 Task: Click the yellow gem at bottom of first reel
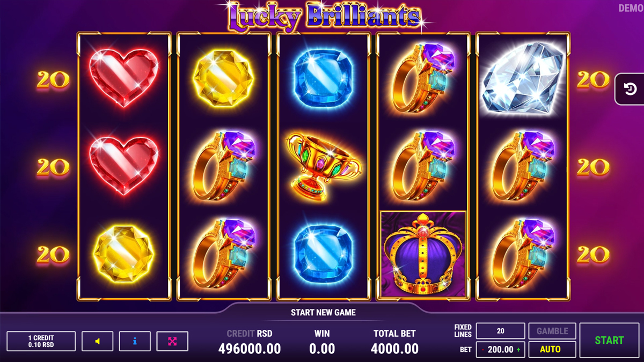(x=124, y=254)
